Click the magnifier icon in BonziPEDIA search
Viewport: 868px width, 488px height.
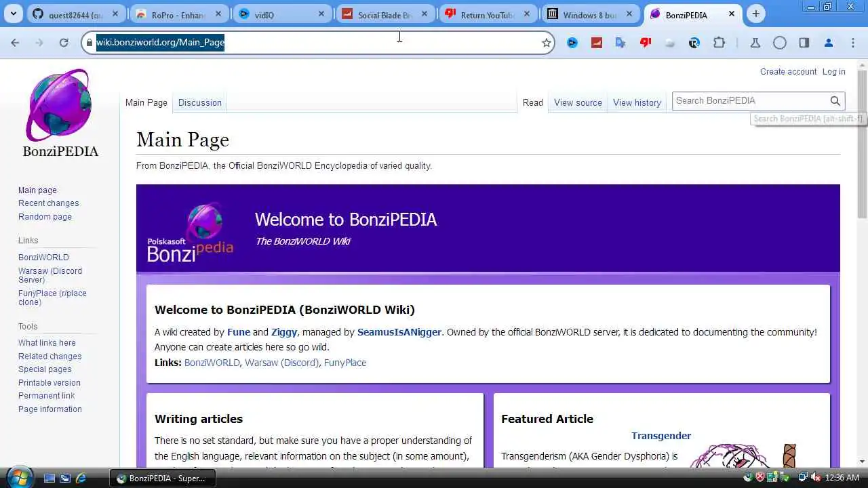point(835,101)
